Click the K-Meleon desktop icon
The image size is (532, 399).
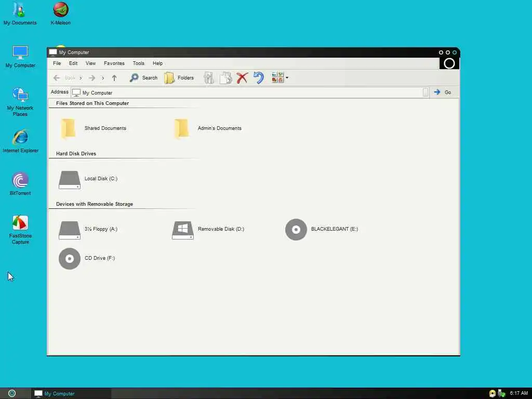click(x=61, y=14)
